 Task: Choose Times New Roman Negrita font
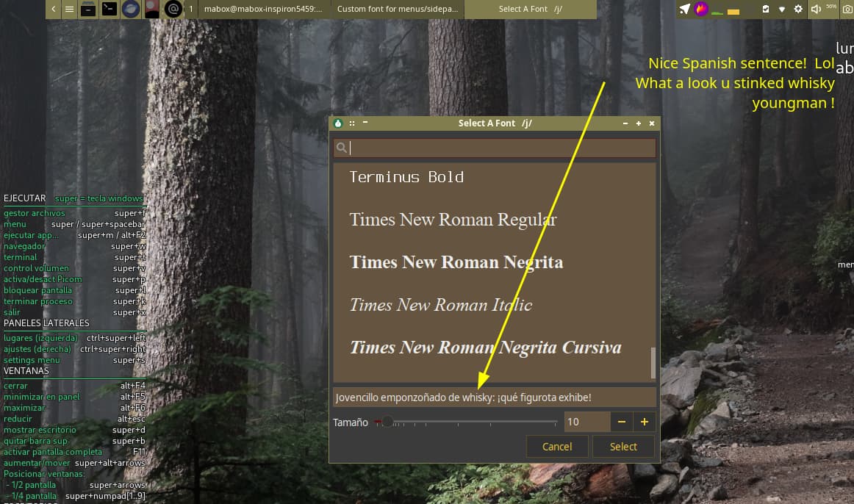coord(456,262)
